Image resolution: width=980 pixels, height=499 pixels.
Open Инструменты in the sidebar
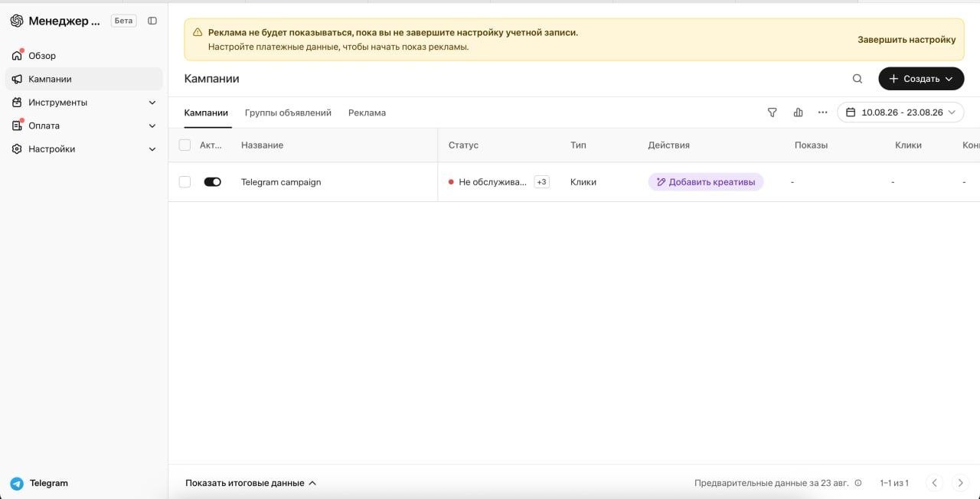click(84, 103)
